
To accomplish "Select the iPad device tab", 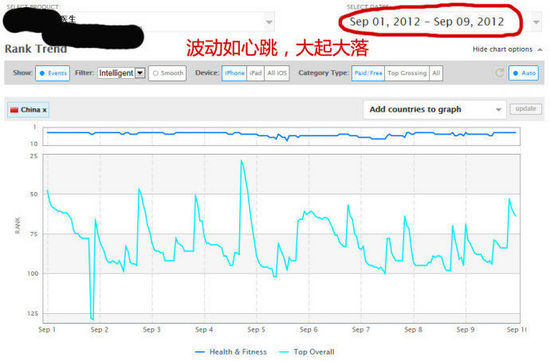I will 256,73.
